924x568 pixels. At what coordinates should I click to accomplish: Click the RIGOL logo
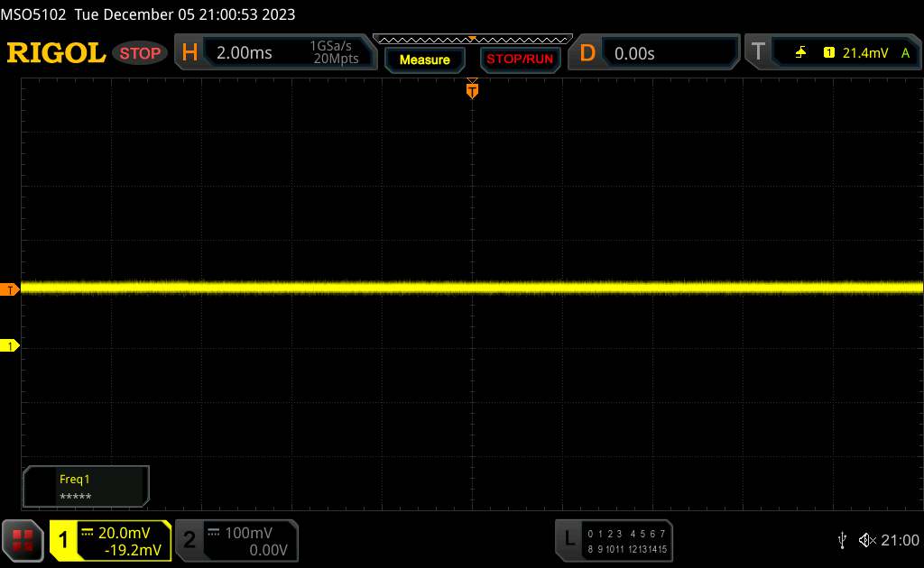pos(56,53)
